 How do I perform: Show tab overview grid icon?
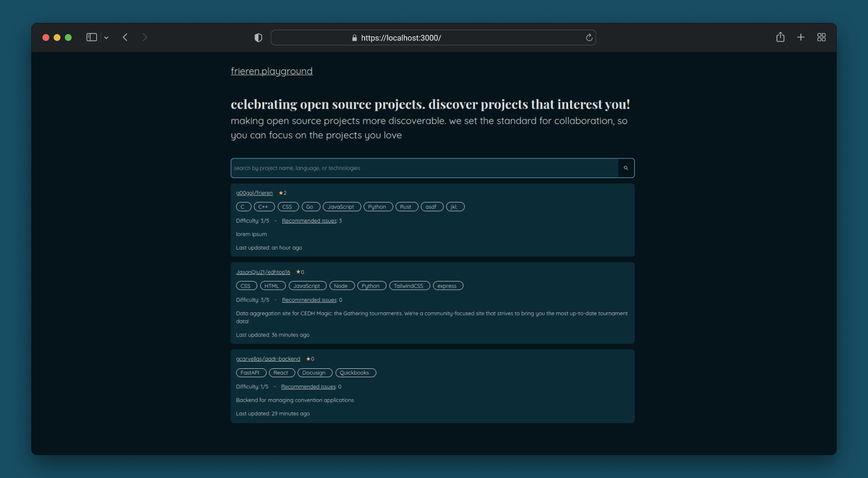(822, 38)
